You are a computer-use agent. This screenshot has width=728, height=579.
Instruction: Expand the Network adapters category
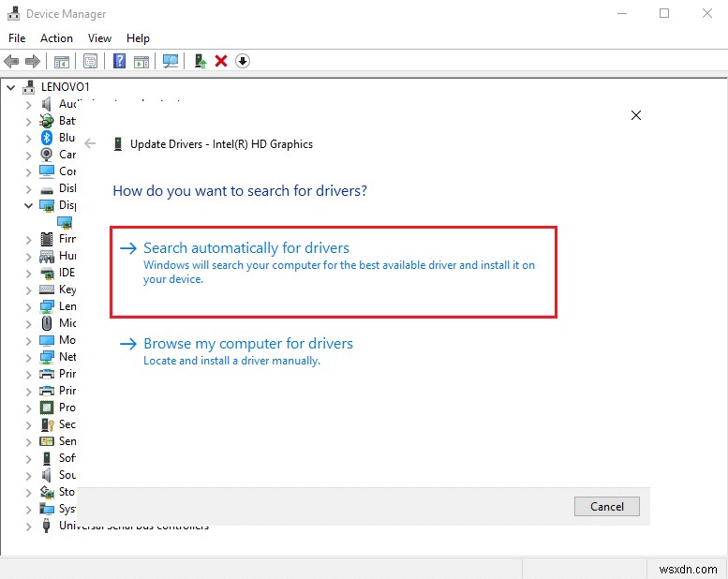pyautogui.click(x=29, y=358)
